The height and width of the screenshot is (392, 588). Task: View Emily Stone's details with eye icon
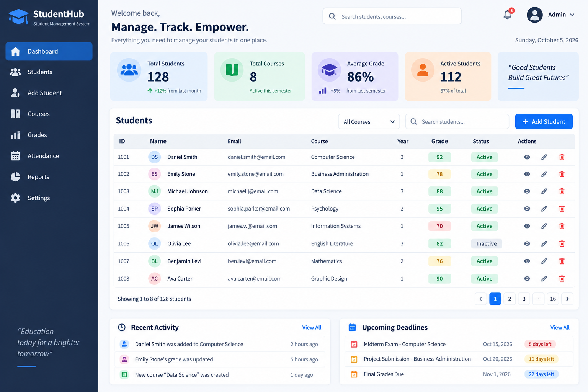tap(527, 174)
